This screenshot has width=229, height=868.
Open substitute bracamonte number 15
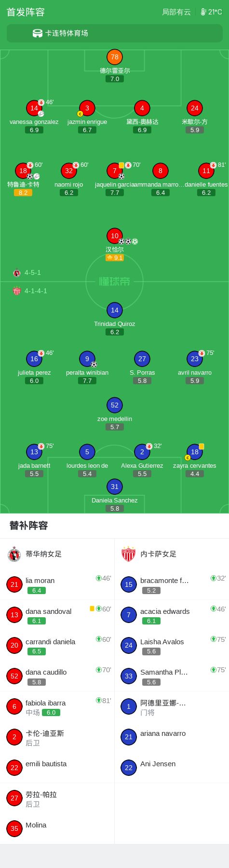tap(172, 584)
